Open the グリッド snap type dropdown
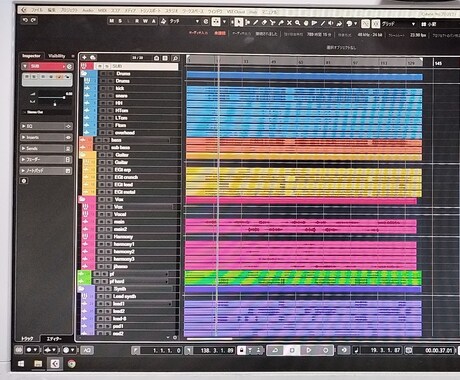460x380 pixels. (399, 24)
